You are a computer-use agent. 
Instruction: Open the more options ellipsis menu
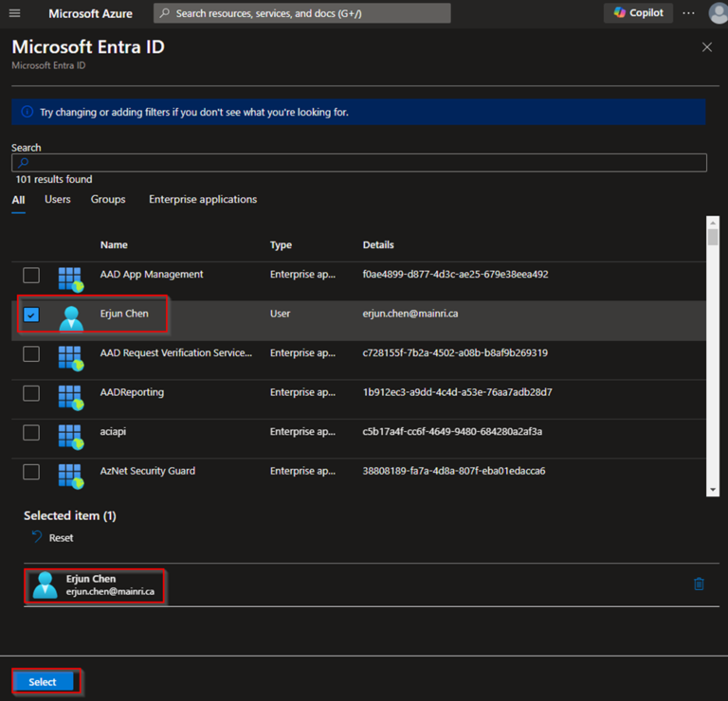pyautogui.click(x=688, y=13)
